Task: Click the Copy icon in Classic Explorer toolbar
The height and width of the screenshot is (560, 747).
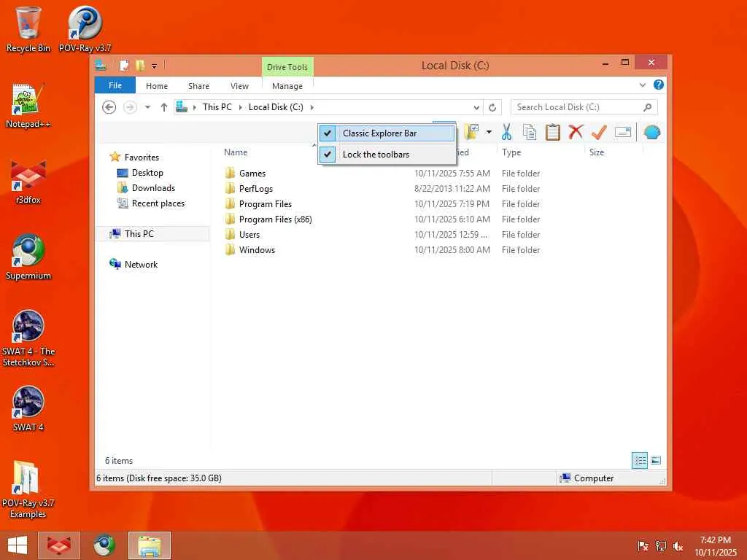Action: (530, 132)
